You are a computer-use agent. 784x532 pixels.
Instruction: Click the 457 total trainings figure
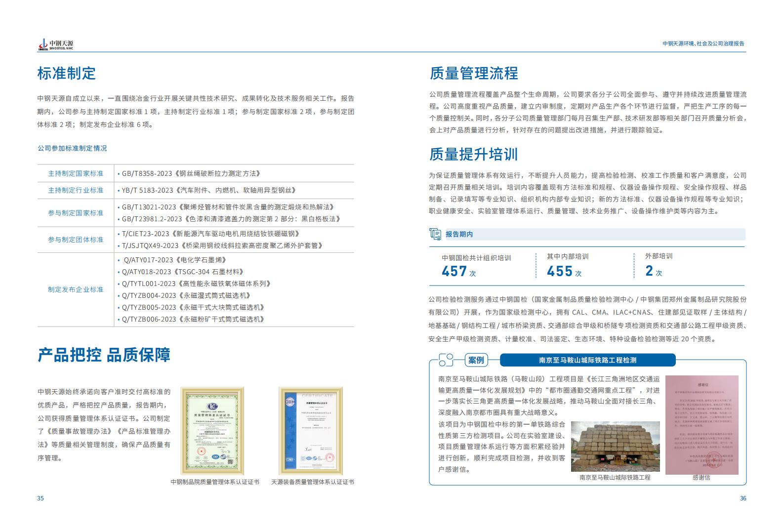pyautogui.click(x=454, y=271)
